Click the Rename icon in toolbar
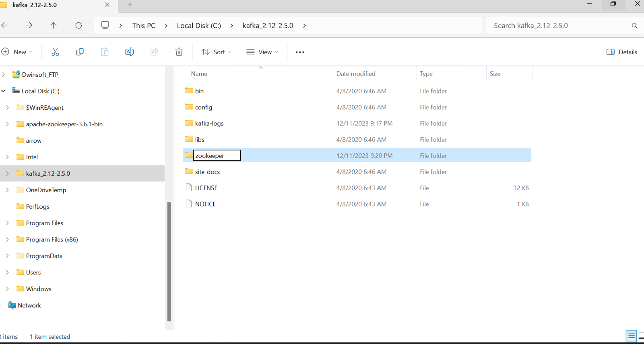Viewport: 644px width, 344px height. tap(129, 52)
